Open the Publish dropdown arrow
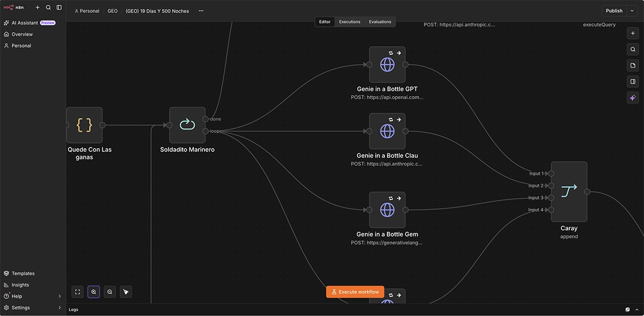Viewport: 644px width, 316px height. pos(632,11)
